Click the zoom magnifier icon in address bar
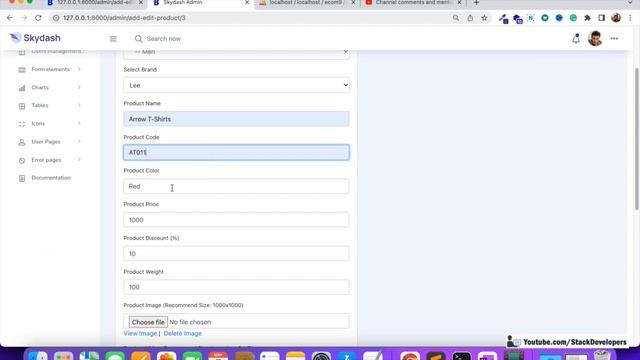Screen dimensions: 640x360 456,18
